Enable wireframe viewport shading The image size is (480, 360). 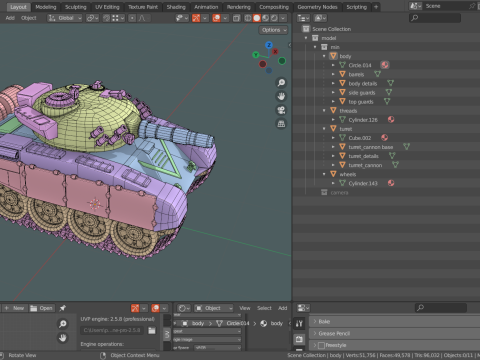pyautogui.click(x=248, y=18)
